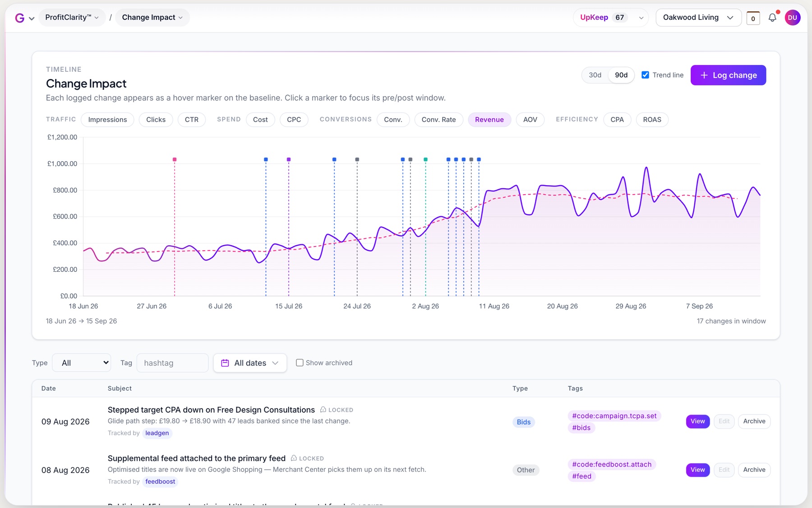This screenshot has width=812, height=508.
Task: Click the Subject column header
Action: tap(120, 388)
